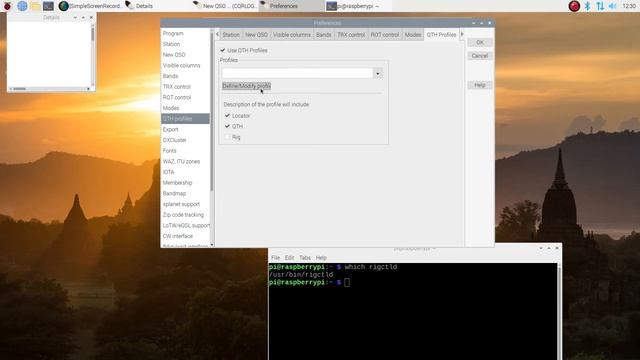Select the QTH Profiles tab

point(441,35)
